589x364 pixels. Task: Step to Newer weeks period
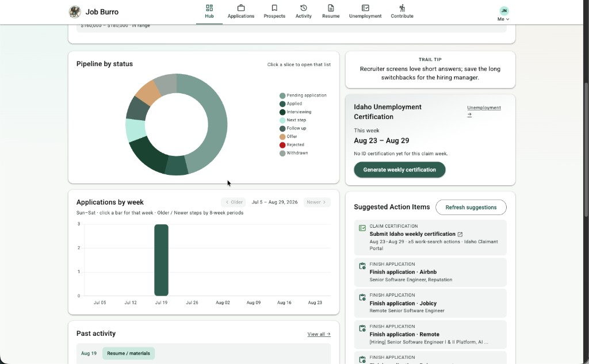click(317, 202)
